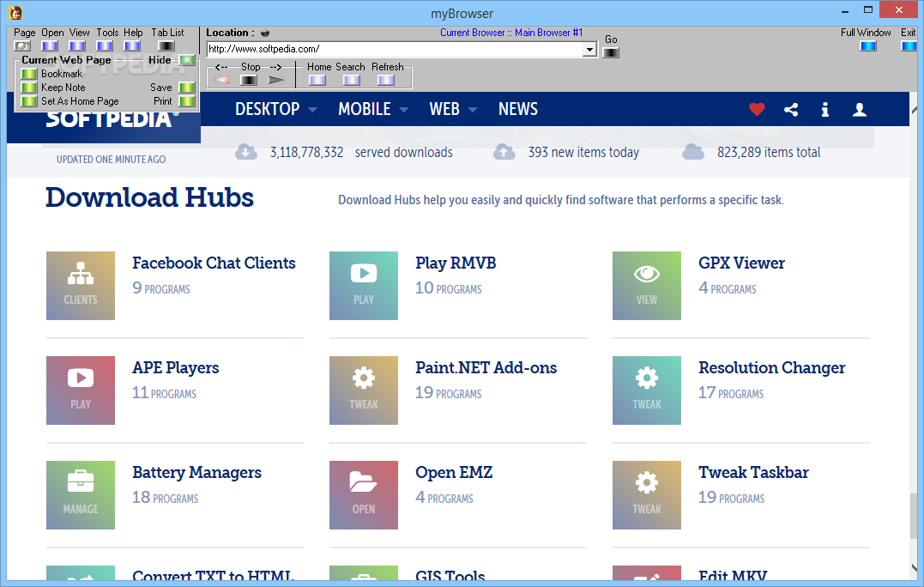Click 'UPDATED ONE MINUTE AGO' text
Screen dimensions: 924x587
pos(111,159)
